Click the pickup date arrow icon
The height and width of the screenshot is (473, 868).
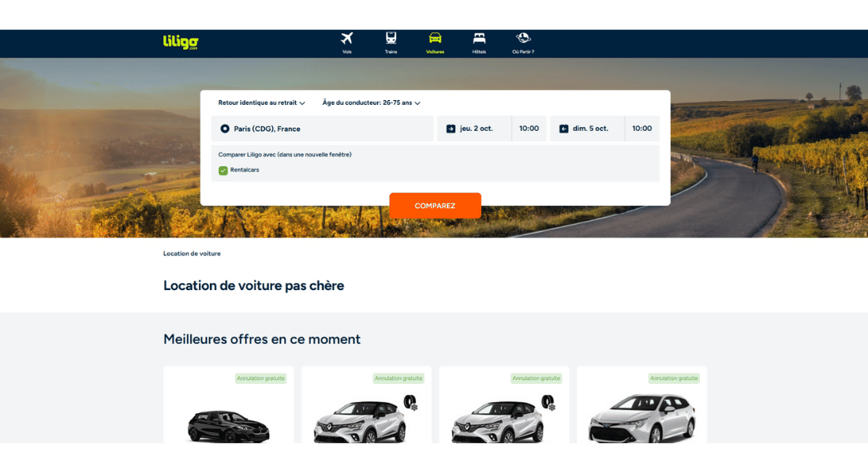point(451,128)
